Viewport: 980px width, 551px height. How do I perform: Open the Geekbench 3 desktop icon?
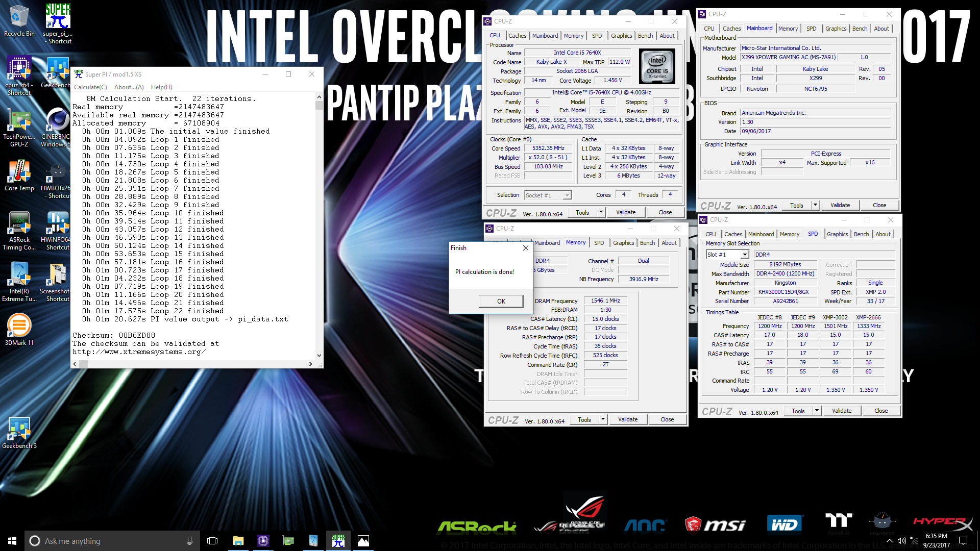pos(19,433)
